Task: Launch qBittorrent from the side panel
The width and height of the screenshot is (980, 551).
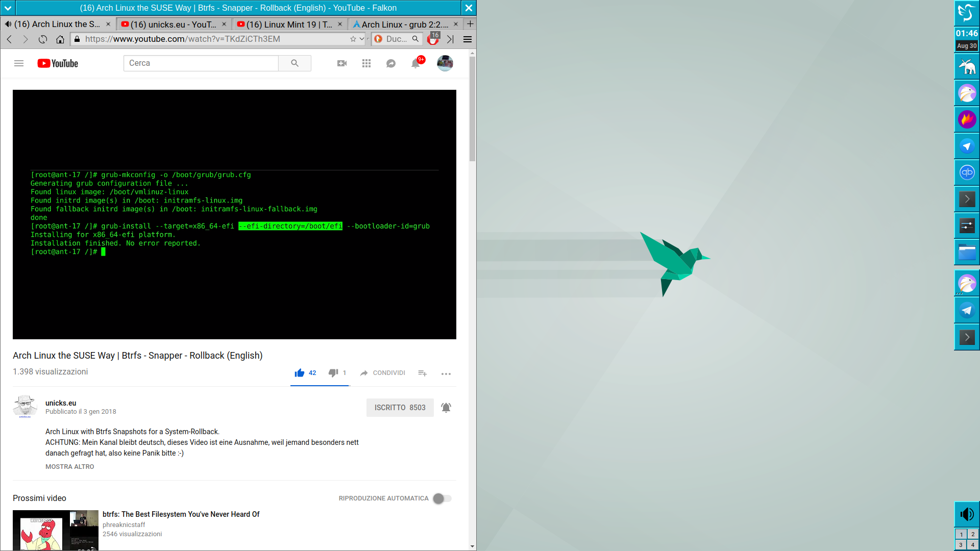Action: tap(966, 172)
